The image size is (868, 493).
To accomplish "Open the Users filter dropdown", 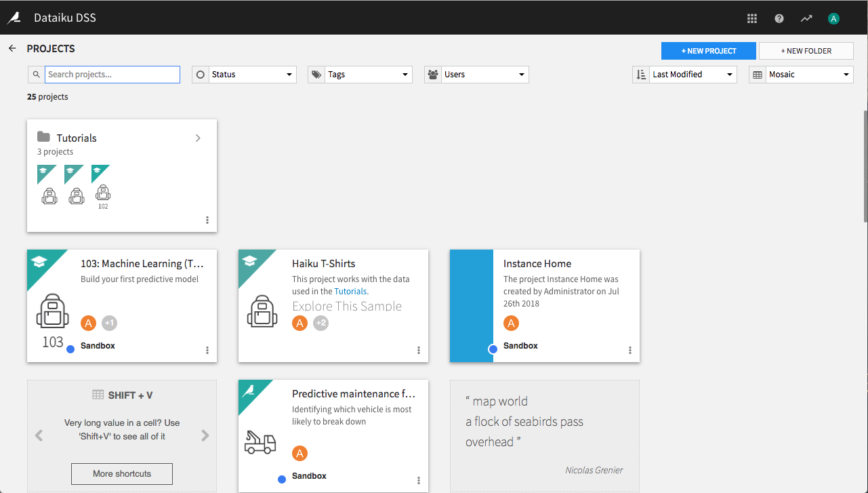I will (484, 74).
